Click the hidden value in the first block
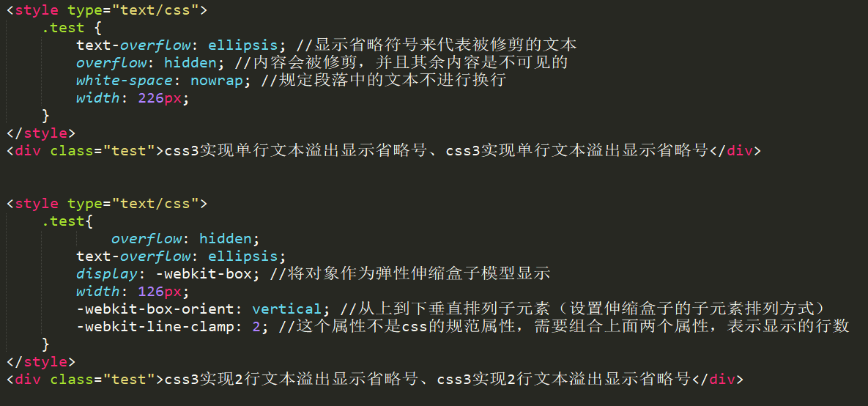This screenshot has width=868, height=406. [x=190, y=63]
